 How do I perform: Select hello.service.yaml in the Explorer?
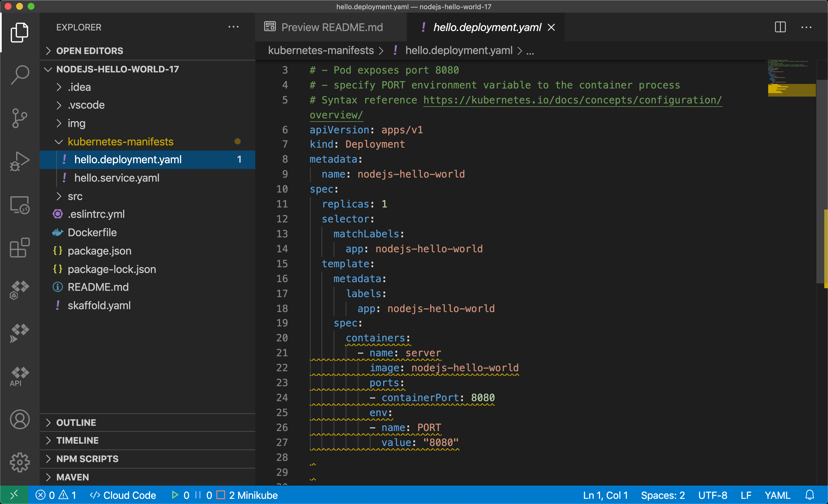coord(117,178)
